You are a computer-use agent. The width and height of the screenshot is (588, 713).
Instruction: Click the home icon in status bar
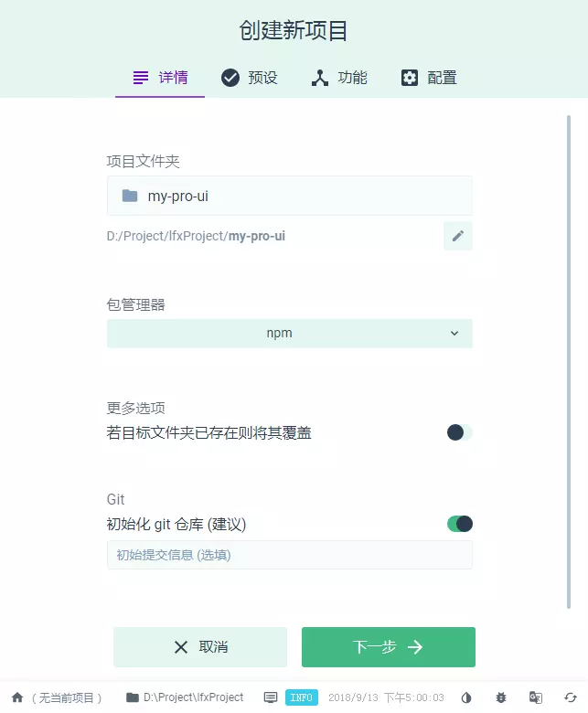(17, 697)
